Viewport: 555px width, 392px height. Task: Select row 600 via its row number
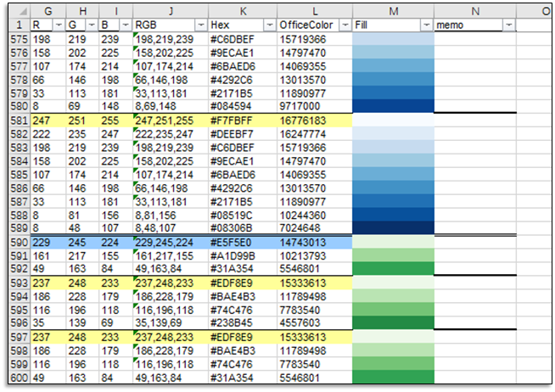click(20, 378)
